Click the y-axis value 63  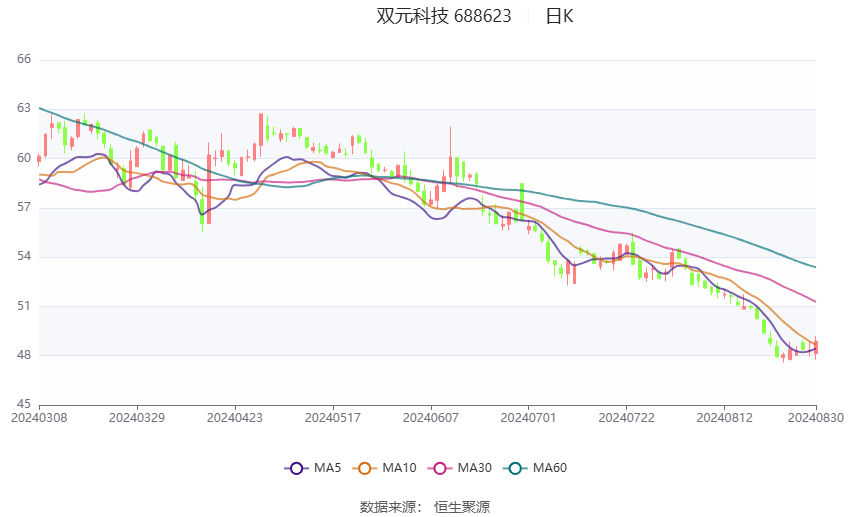click(24, 108)
